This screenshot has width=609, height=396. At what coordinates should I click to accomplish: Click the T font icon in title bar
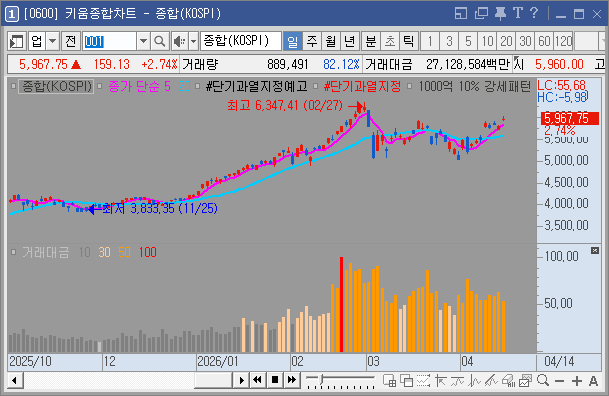click(518, 13)
